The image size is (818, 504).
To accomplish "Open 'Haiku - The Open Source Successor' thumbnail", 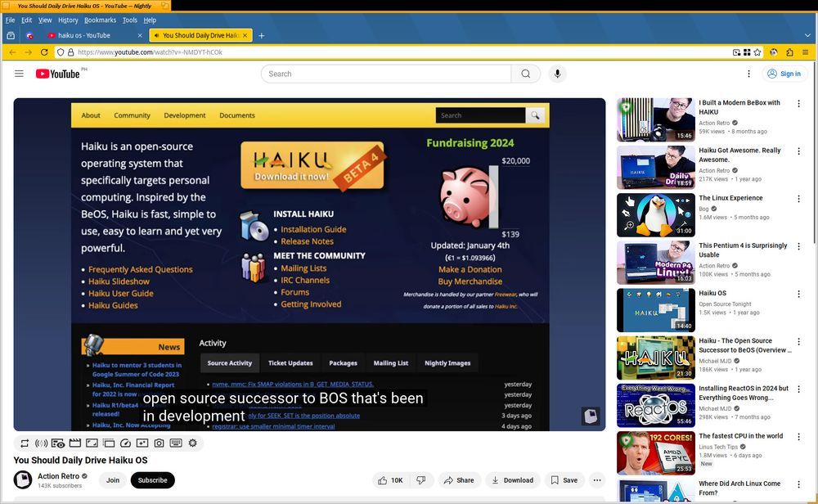I will (656, 358).
